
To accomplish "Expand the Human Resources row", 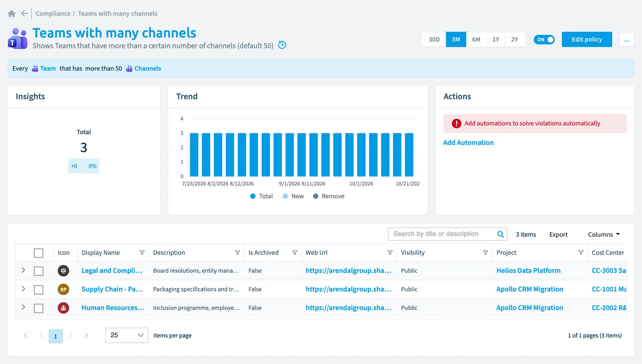I will 23,307.
